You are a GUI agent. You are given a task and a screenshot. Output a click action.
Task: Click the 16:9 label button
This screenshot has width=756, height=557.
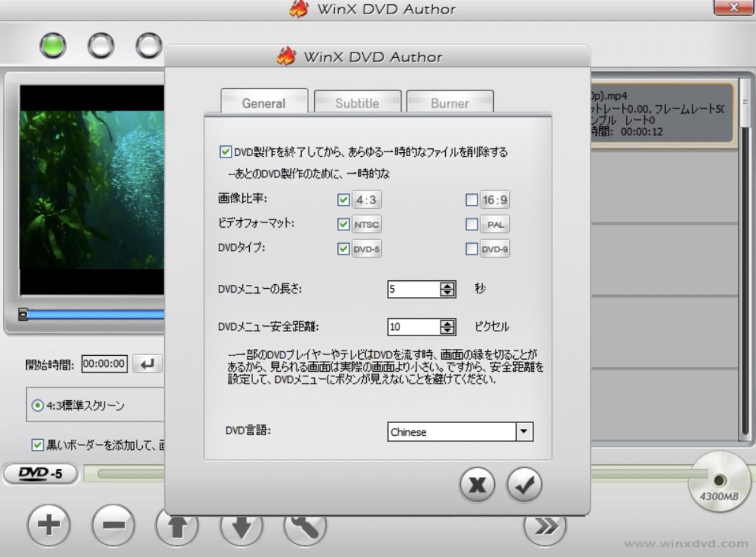tap(495, 200)
